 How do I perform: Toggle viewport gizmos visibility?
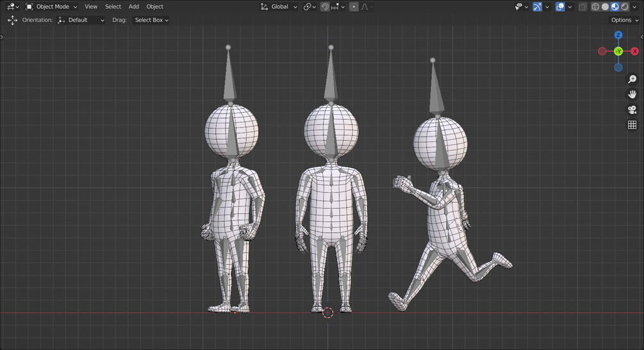[x=537, y=7]
